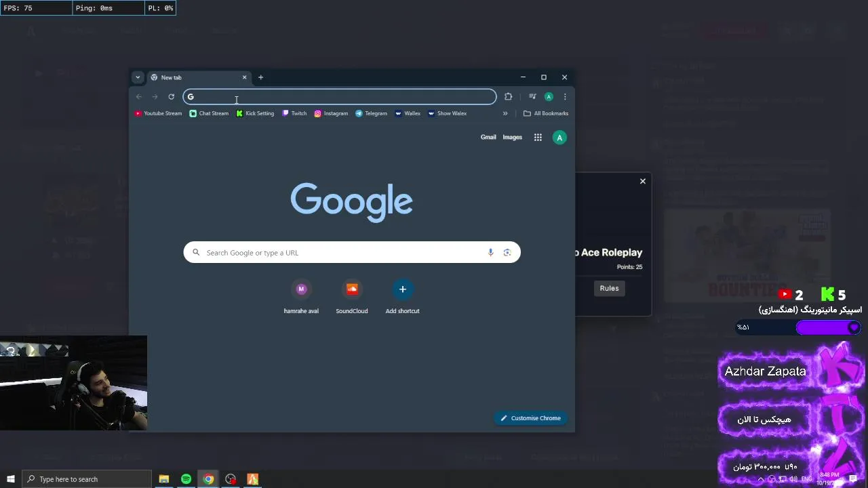Open the notification center icon
The image size is (868, 488).
click(853, 479)
